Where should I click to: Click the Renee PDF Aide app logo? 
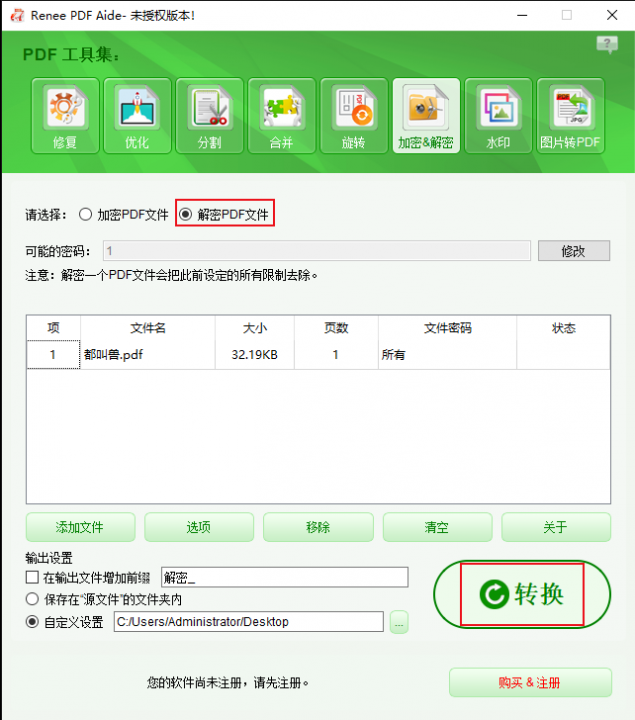click(x=17, y=15)
